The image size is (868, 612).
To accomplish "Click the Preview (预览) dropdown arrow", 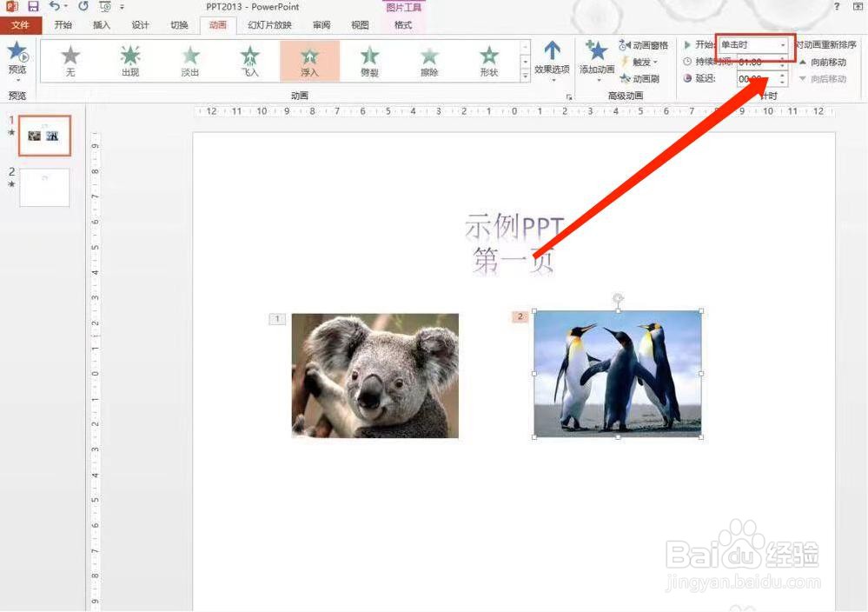I will [17, 80].
